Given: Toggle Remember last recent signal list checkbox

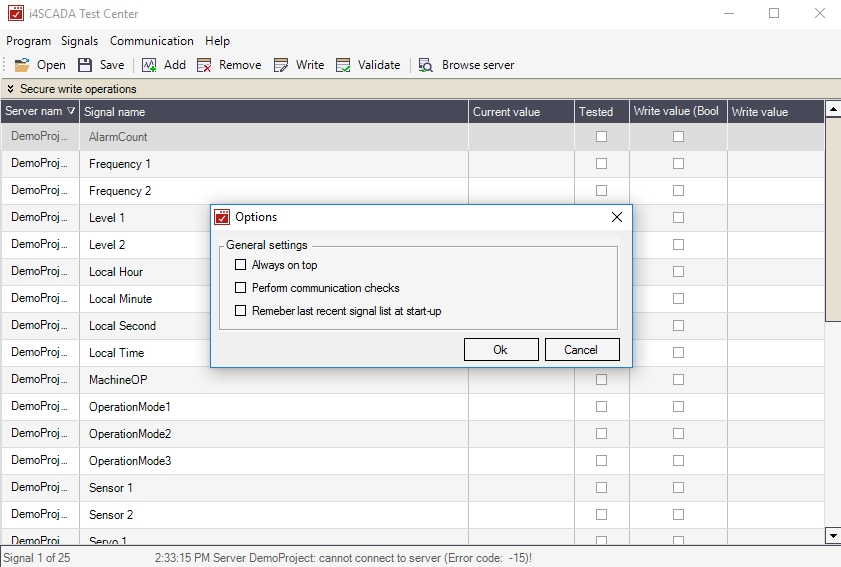Looking at the screenshot, I should 240,311.
